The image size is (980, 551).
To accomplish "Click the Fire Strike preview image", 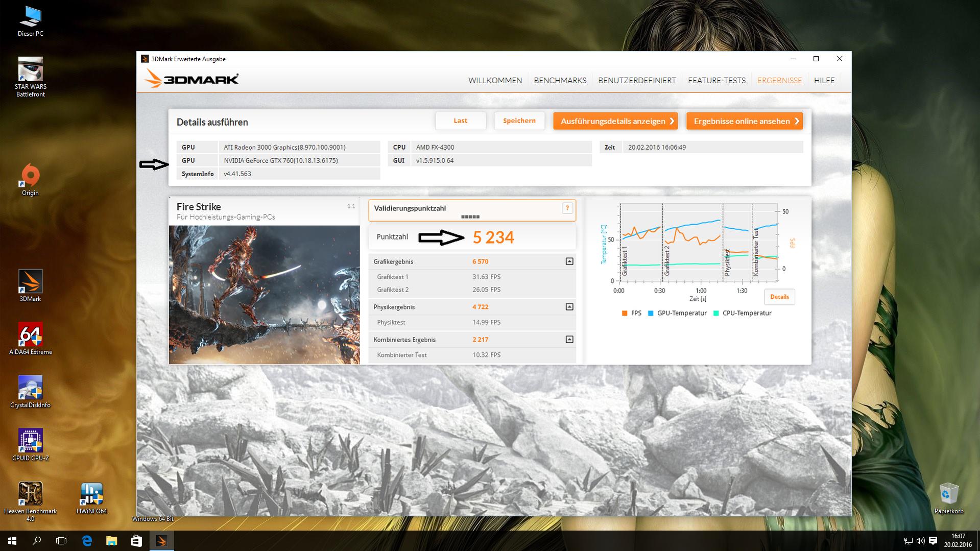I will (264, 295).
